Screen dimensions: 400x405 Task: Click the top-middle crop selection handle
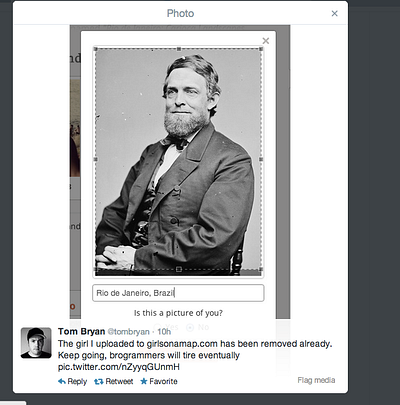[179, 49]
